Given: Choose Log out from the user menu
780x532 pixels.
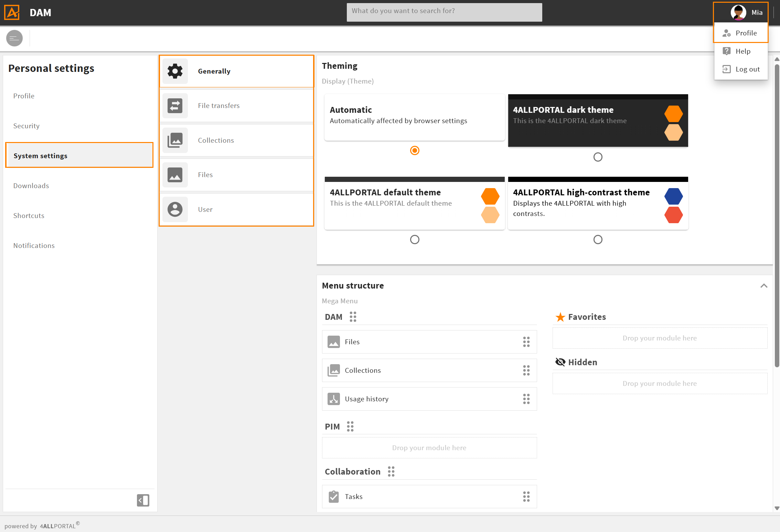Looking at the screenshot, I should pyautogui.click(x=741, y=69).
